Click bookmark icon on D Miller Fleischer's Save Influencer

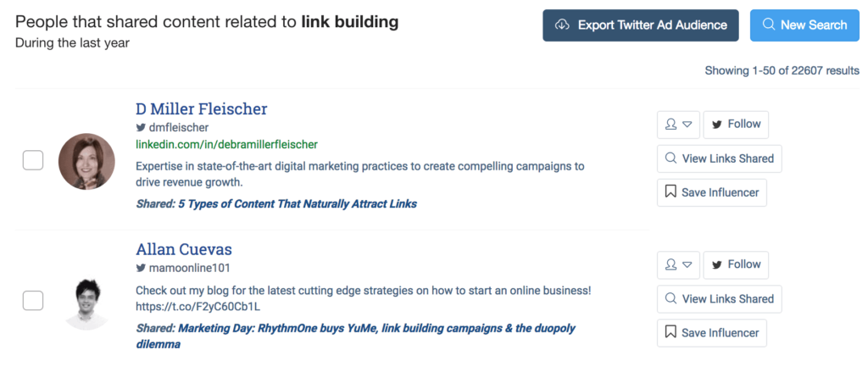[x=670, y=192]
